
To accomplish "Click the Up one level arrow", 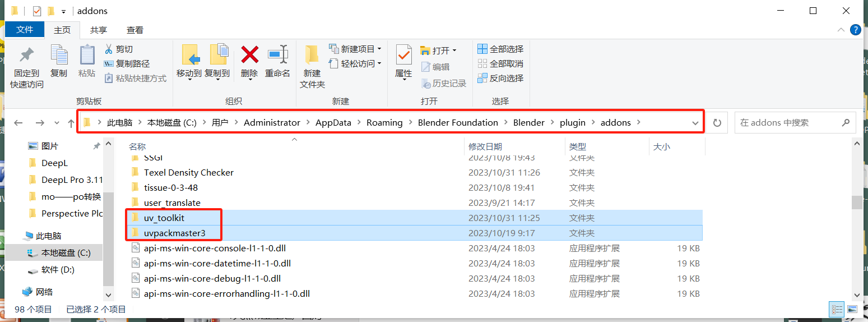I will [71, 123].
